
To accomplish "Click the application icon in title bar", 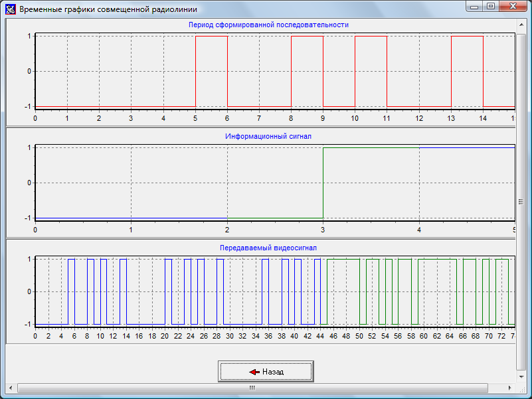I will pyautogui.click(x=11, y=9).
